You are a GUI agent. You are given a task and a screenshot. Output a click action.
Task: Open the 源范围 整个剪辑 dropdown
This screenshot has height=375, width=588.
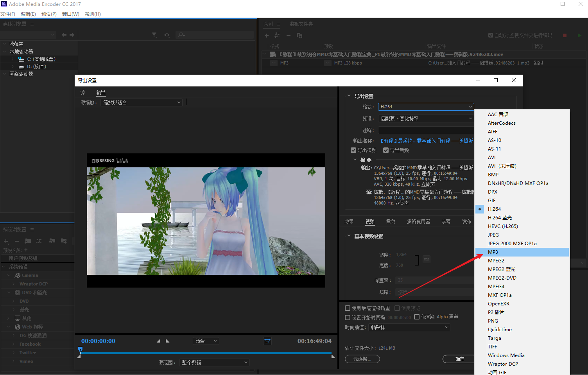pos(214,362)
